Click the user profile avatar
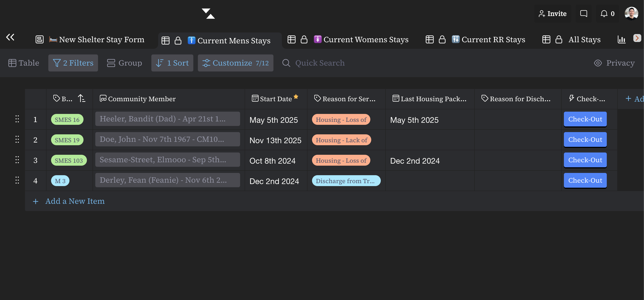Screen dimensions: 644x300 pos(631,13)
